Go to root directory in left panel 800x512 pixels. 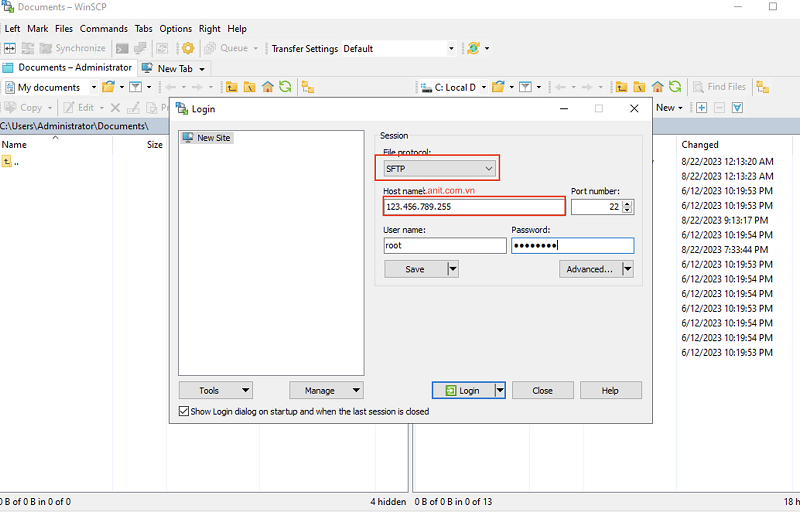pyautogui.click(x=249, y=87)
